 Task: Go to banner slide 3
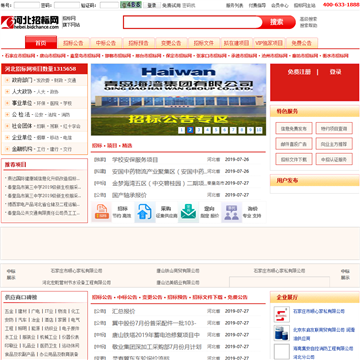(x=199, y=130)
